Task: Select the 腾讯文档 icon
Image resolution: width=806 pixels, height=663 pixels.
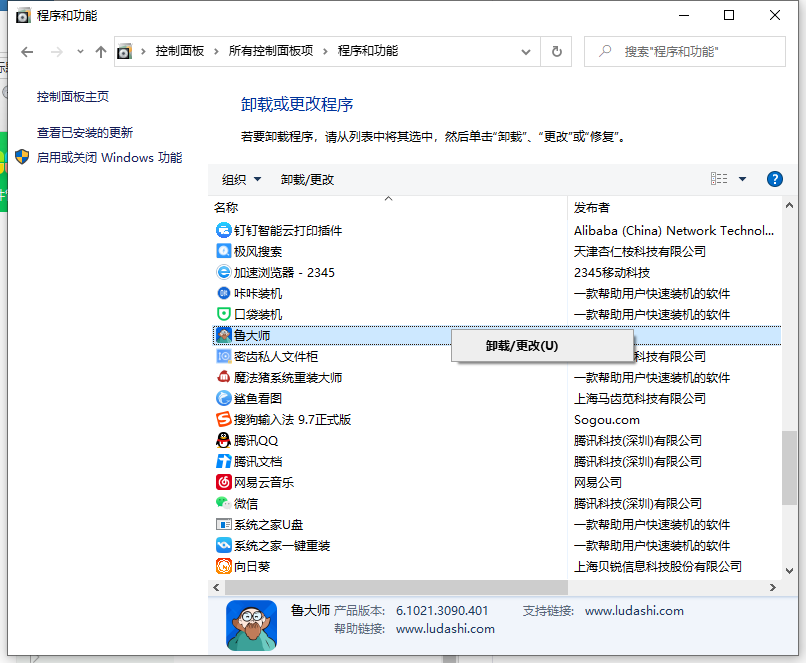Action: click(x=224, y=461)
